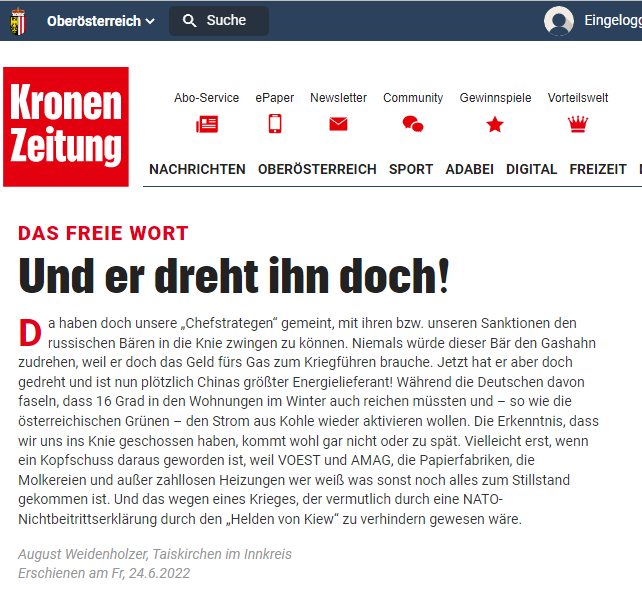
Task: Click the Oberösterreich coat of arms icon
Action: point(18,21)
